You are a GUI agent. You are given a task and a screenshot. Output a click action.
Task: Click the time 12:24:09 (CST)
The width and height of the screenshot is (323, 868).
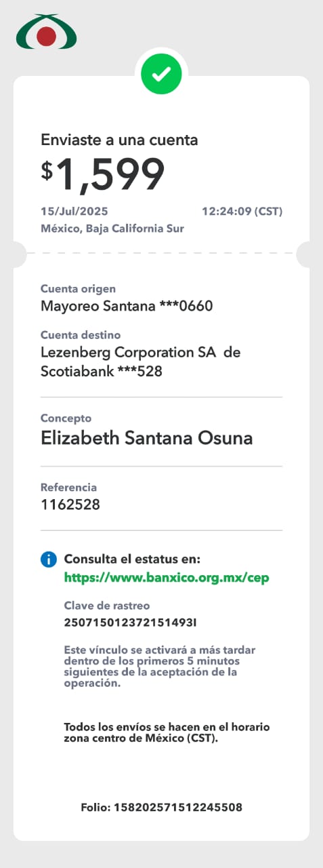242,212
